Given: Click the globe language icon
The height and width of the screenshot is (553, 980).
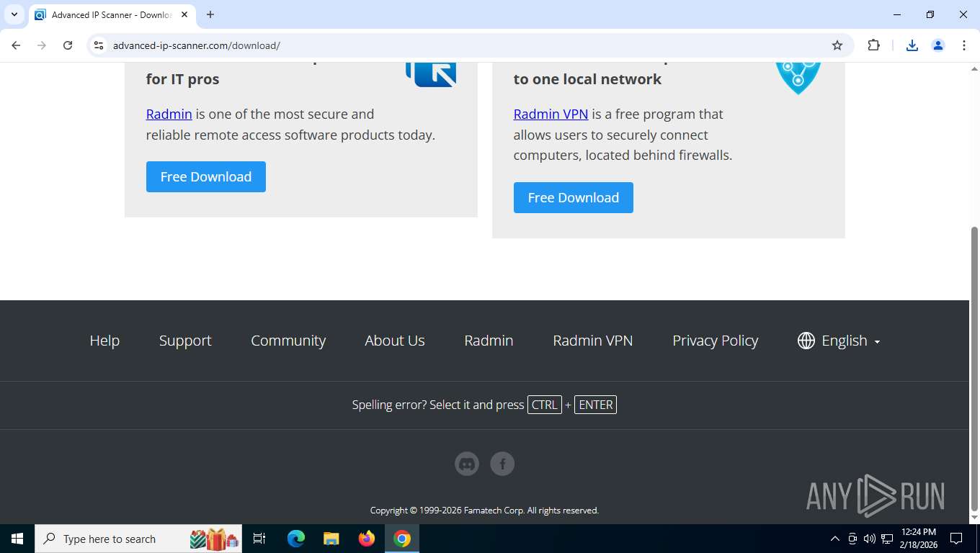Looking at the screenshot, I should click(806, 341).
